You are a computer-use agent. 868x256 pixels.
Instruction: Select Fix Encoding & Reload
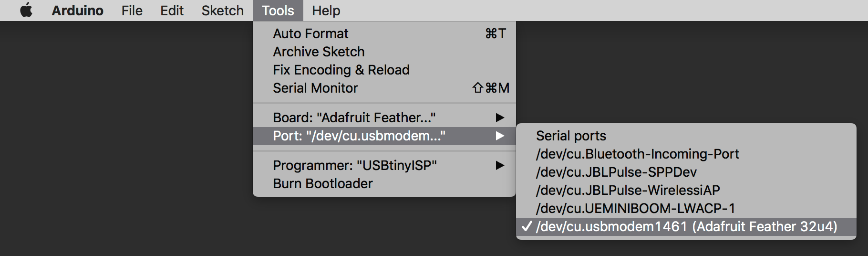[341, 70]
